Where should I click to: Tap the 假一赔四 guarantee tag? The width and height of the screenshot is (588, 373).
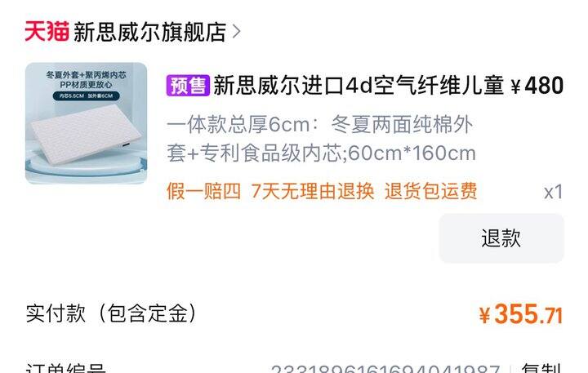click(x=203, y=191)
